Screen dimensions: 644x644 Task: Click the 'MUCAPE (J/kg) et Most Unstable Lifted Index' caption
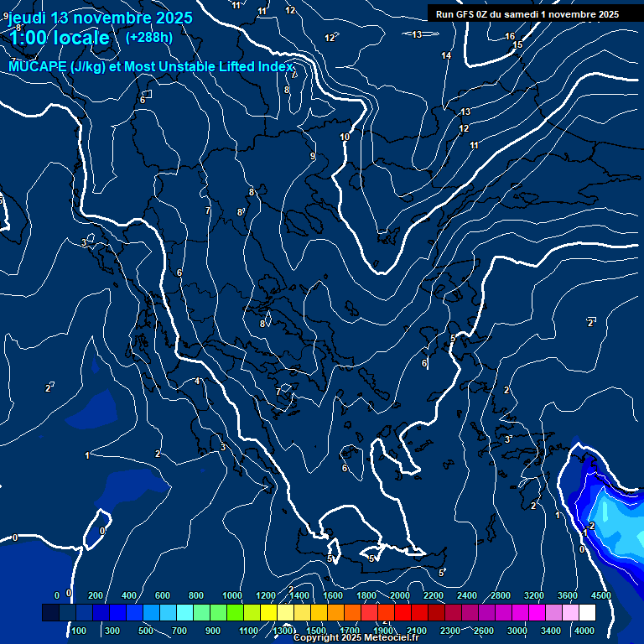[x=151, y=66]
